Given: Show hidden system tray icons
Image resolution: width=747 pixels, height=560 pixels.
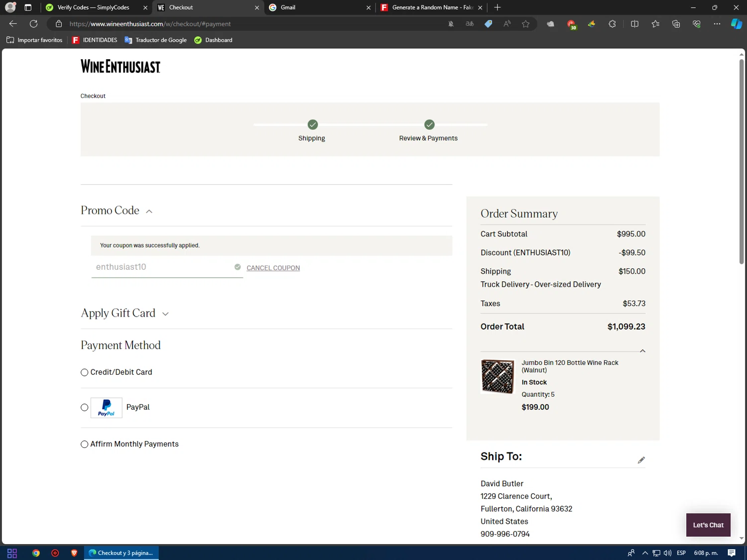Looking at the screenshot, I should [645, 553].
